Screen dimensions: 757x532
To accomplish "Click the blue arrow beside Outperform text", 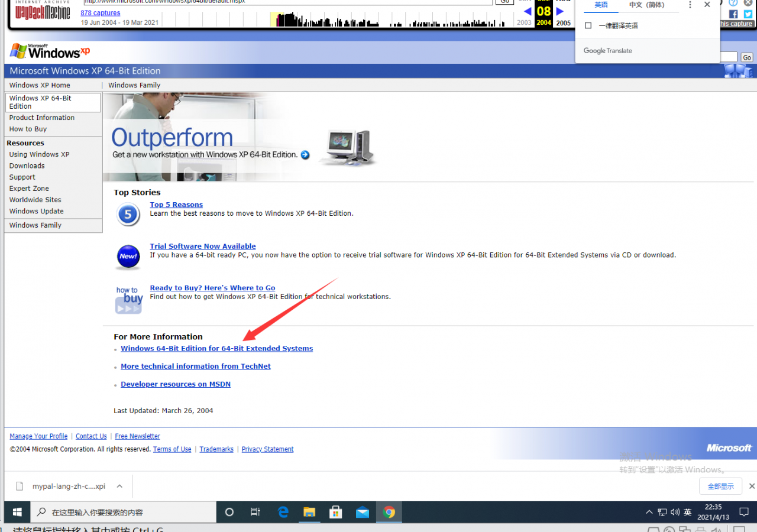I will (x=305, y=155).
